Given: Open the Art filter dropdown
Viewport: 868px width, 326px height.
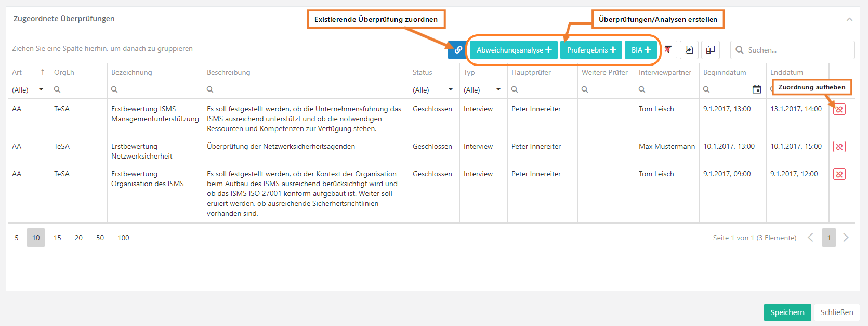Looking at the screenshot, I should pos(41,90).
